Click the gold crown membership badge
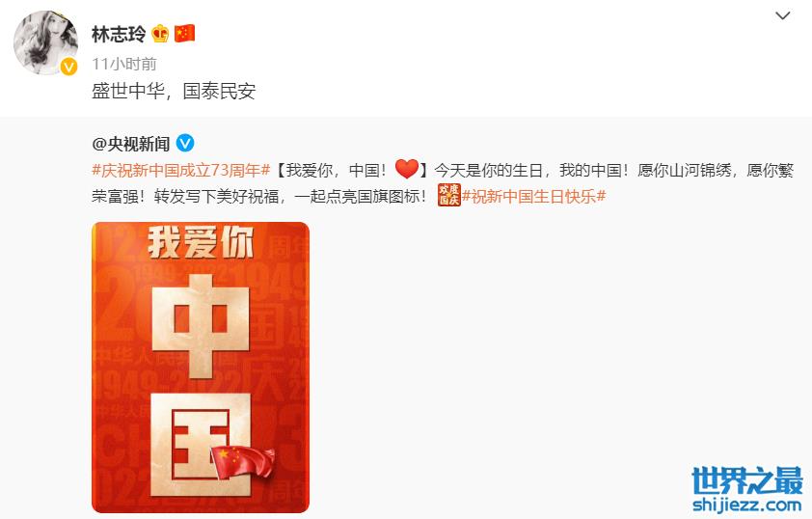Image resolution: width=812 pixels, height=519 pixels. (160, 34)
